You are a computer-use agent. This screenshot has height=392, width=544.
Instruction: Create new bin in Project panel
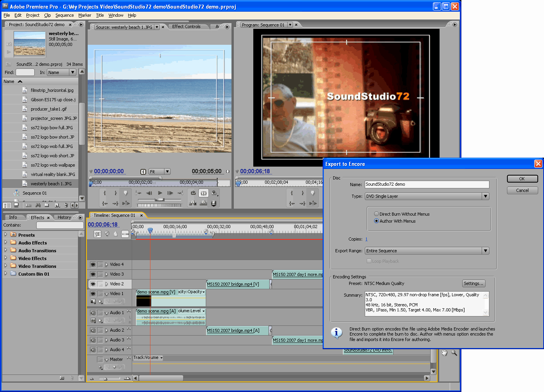tap(46, 205)
